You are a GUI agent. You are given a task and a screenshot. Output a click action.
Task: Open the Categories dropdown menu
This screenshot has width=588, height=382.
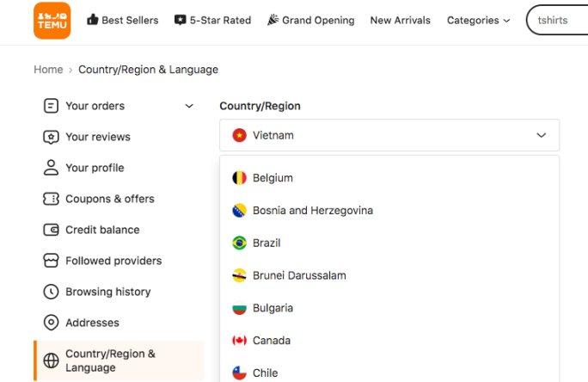[478, 20]
